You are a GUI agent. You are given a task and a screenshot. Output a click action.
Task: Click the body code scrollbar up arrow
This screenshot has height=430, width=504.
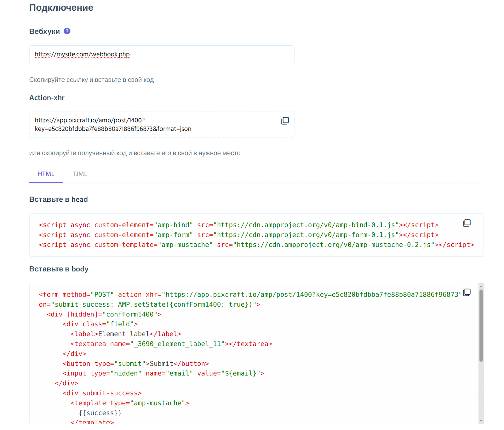tap(481, 286)
